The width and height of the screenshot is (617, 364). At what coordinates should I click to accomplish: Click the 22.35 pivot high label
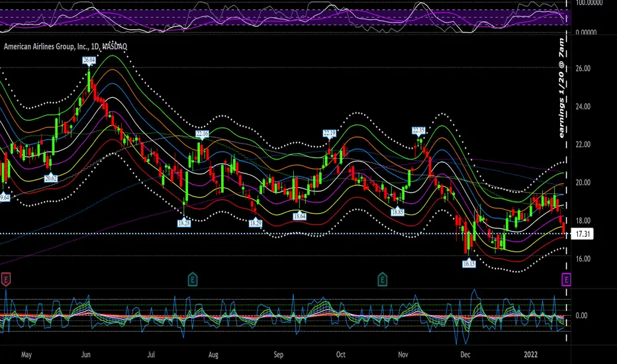point(418,130)
